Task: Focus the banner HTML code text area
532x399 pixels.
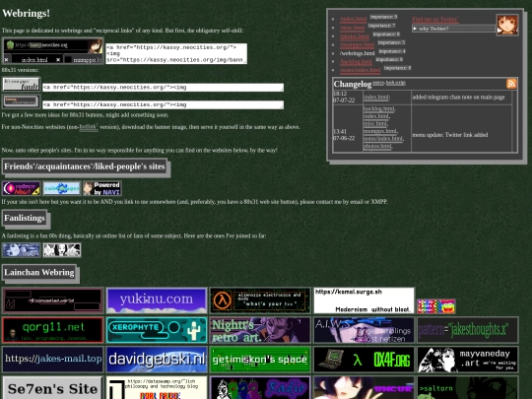Action: click(x=176, y=53)
